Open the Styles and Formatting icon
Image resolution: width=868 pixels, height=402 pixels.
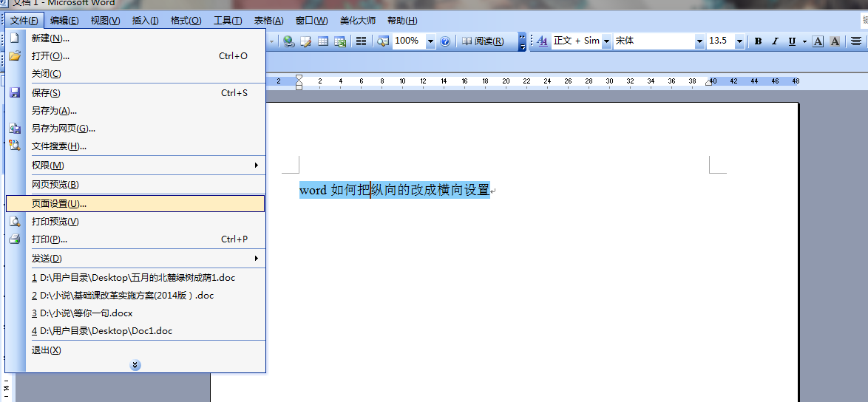point(543,41)
